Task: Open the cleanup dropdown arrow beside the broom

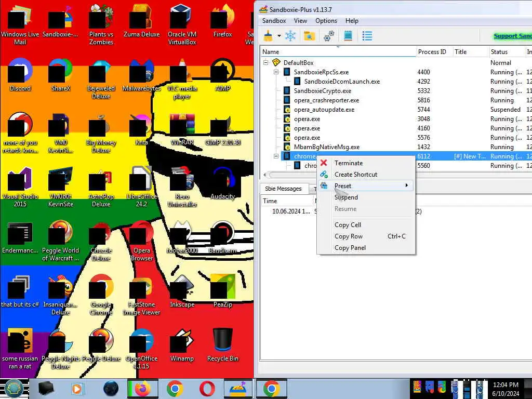Action: tap(279, 36)
